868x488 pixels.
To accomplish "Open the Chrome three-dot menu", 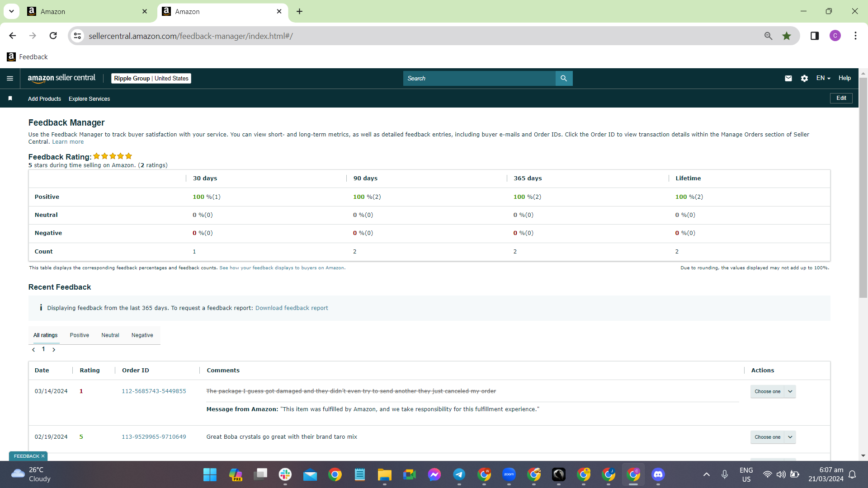I will tap(855, 36).
